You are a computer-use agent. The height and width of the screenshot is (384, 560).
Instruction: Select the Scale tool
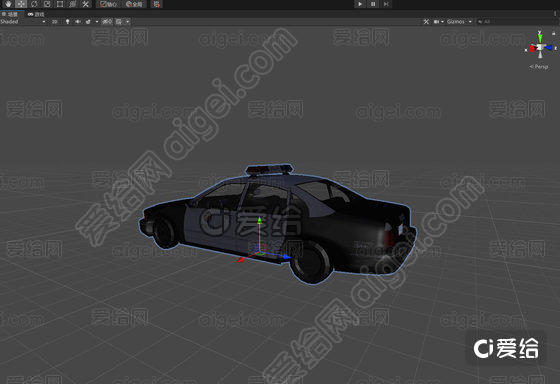(47, 4)
